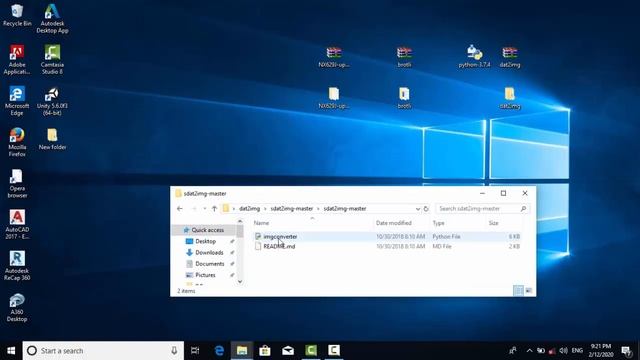
Task: Select Unity 5.6.0f3 desktop shortcut
Action: click(x=52, y=101)
